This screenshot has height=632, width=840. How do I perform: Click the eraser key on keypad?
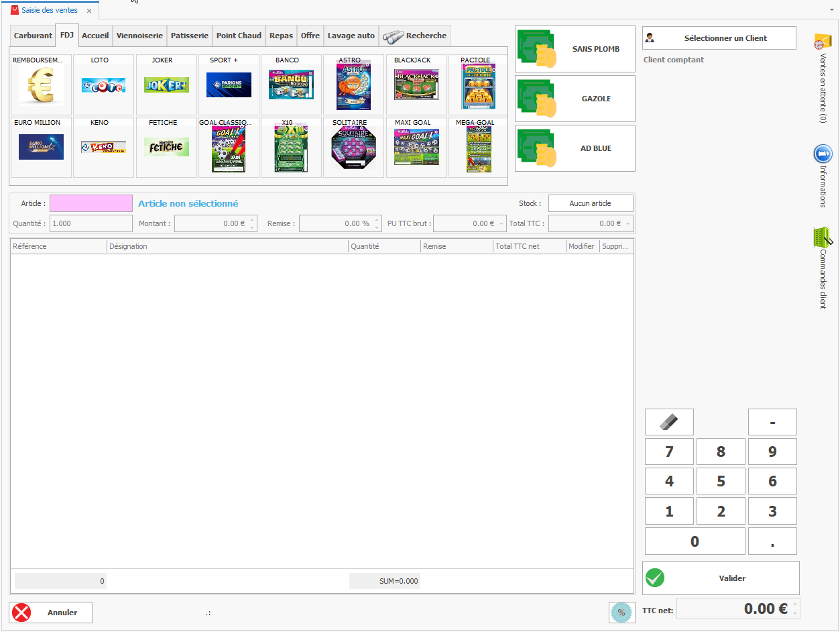[x=669, y=422]
